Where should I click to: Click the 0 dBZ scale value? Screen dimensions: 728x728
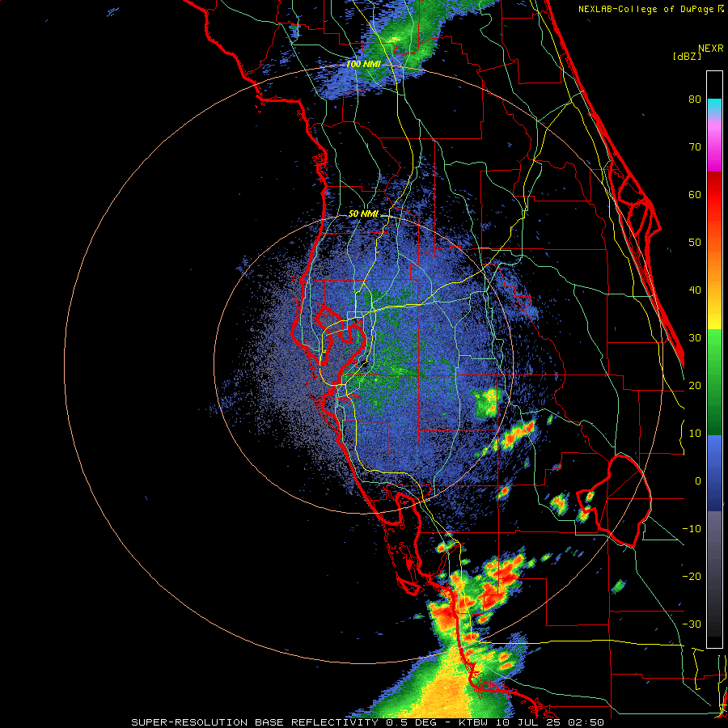click(698, 481)
